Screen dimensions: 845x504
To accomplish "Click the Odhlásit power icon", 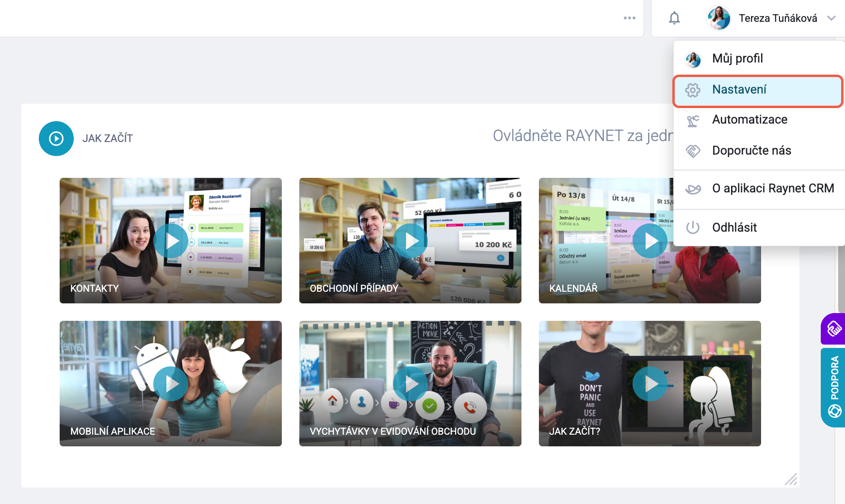I will 693,227.
